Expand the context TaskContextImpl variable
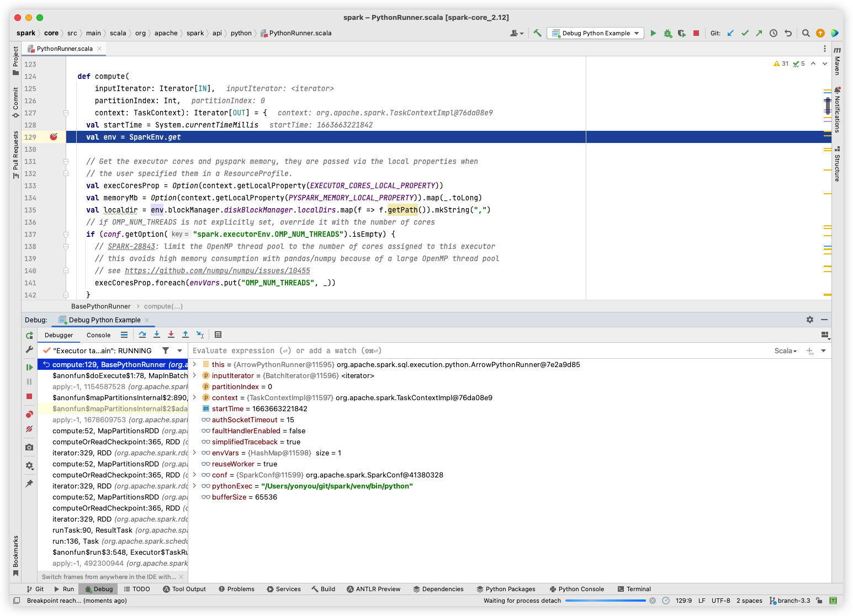The width and height of the screenshot is (853, 616). coord(194,397)
